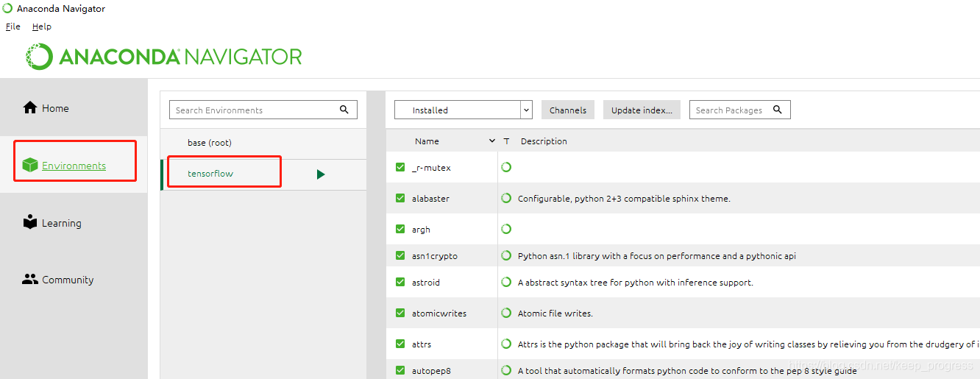Click the status circle icon for asn1crypto

pyautogui.click(x=506, y=255)
